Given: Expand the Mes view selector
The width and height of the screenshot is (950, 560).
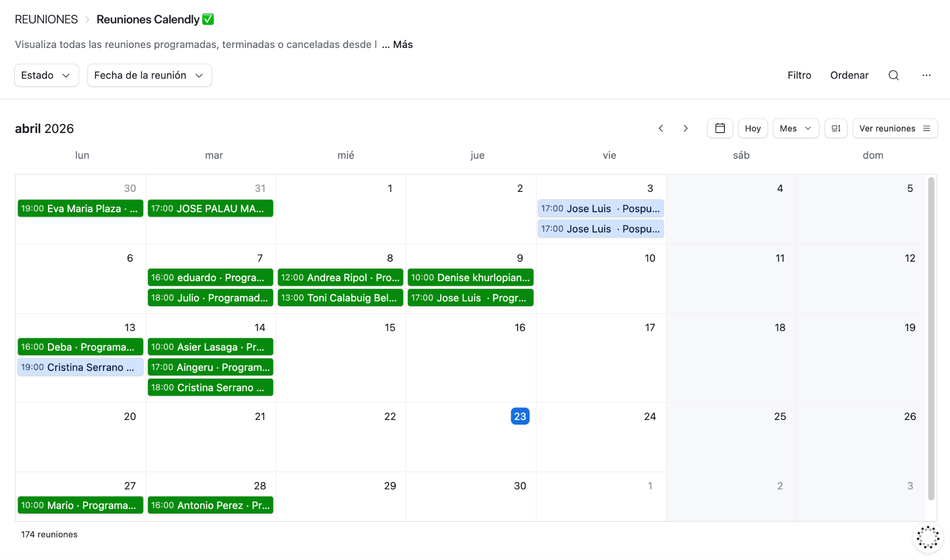Looking at the screenshot, I should tap(796, 128).
